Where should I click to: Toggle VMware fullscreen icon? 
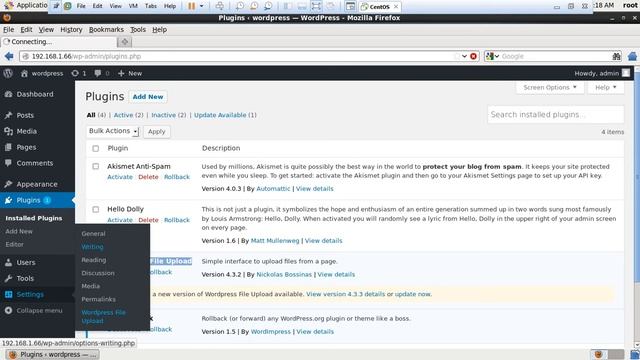(316, 6)
